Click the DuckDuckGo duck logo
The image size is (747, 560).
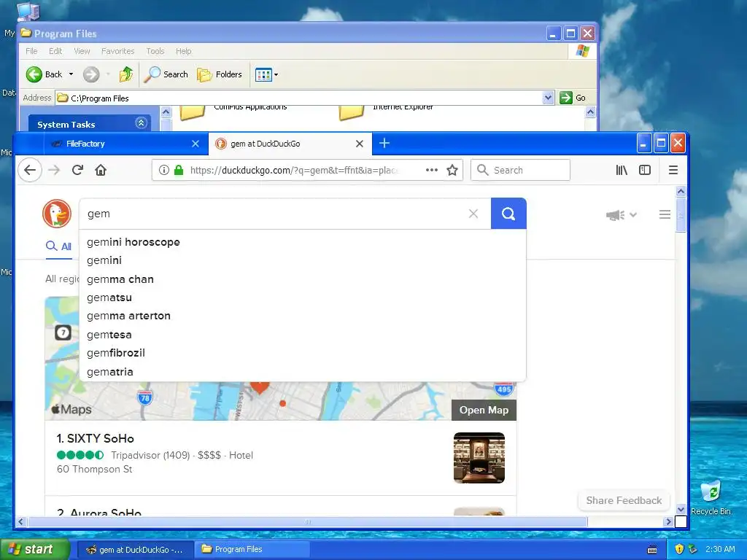(57, 214)
